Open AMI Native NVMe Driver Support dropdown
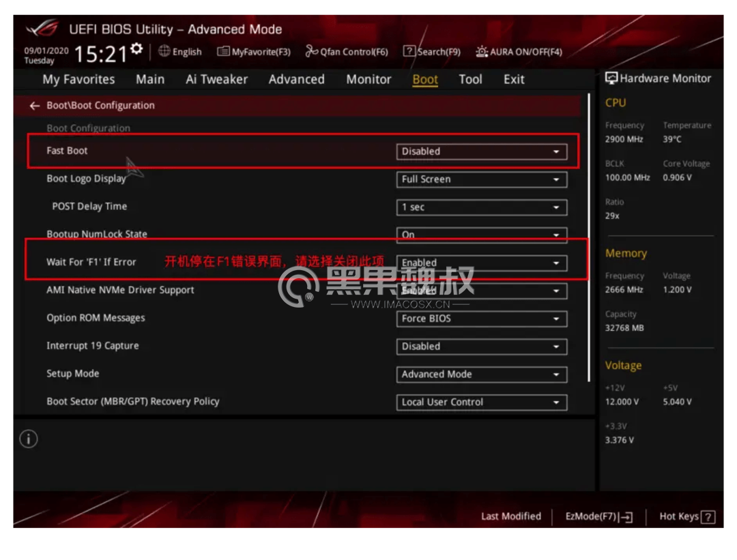737x560 pixels. pos(482,291)
